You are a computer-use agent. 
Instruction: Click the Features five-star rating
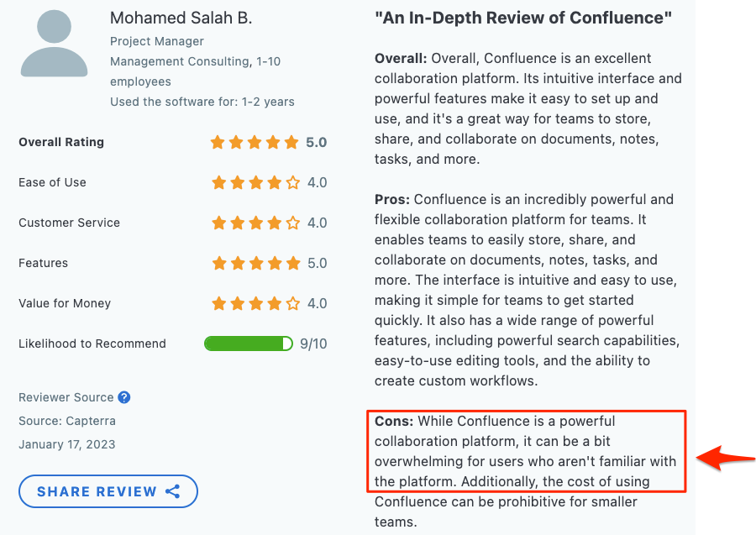click(256, 263)
